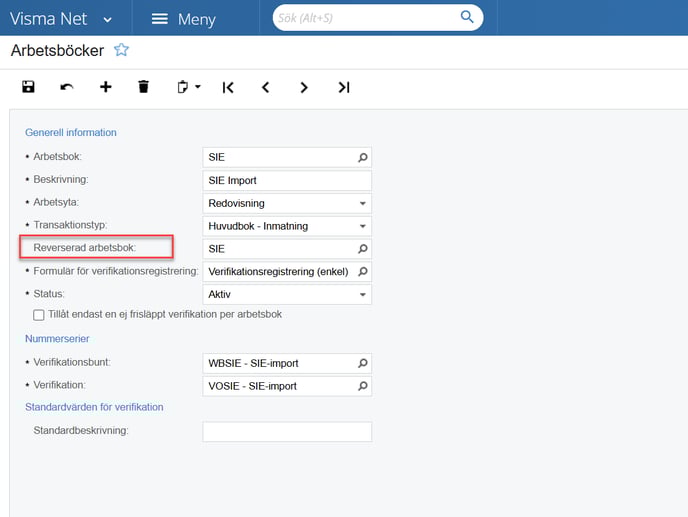Go to the first record
Screen dimensions: 688x517
coord(228,87)
